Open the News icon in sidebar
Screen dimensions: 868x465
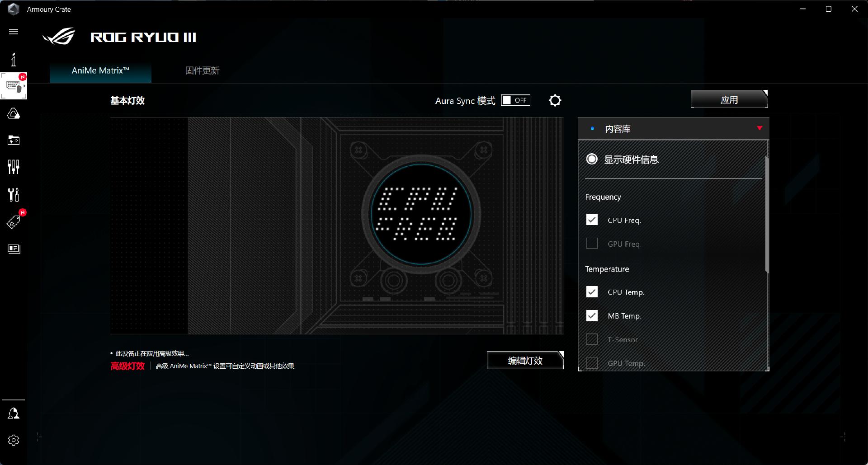tap(14, 249)
